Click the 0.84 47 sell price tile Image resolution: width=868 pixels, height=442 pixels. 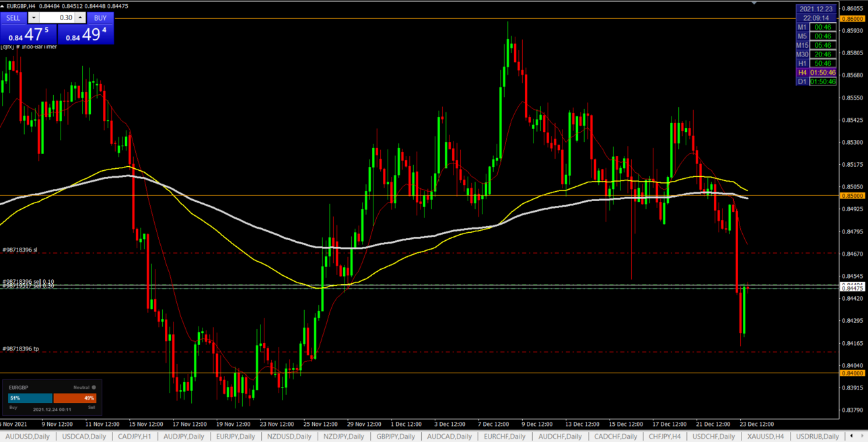pos(28,34)
